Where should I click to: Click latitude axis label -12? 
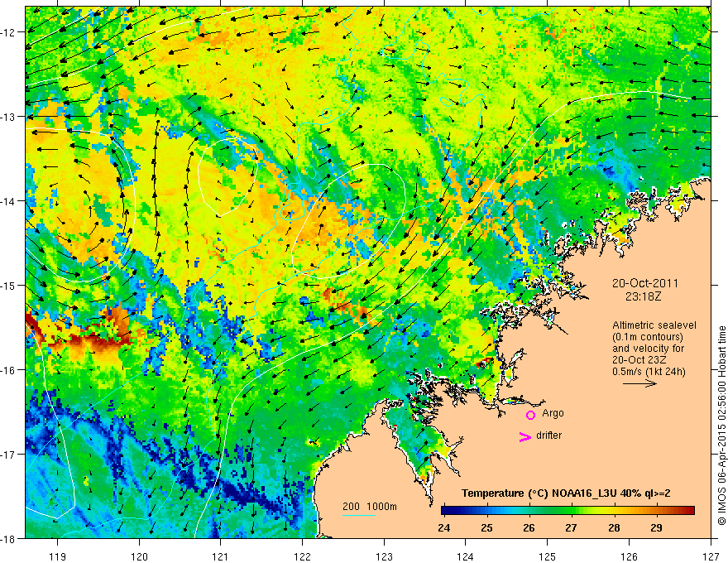[9, 32]
